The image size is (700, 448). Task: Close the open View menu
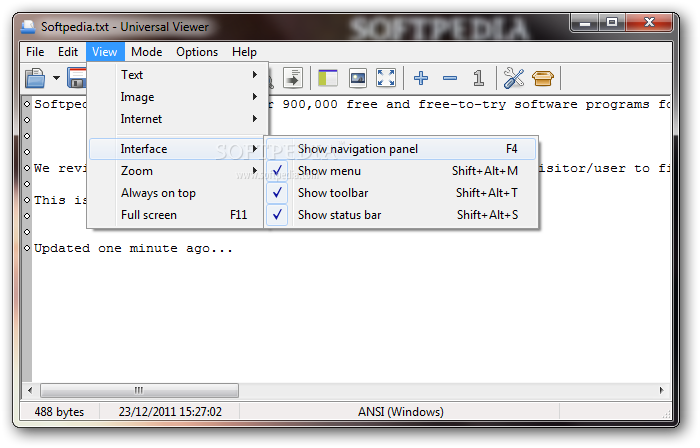[104, 52]
